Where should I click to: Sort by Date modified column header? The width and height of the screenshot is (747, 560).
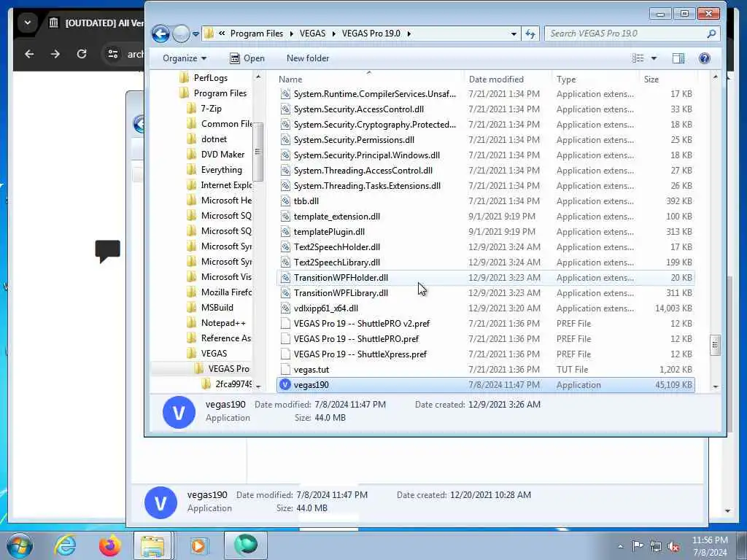point(508,79)
